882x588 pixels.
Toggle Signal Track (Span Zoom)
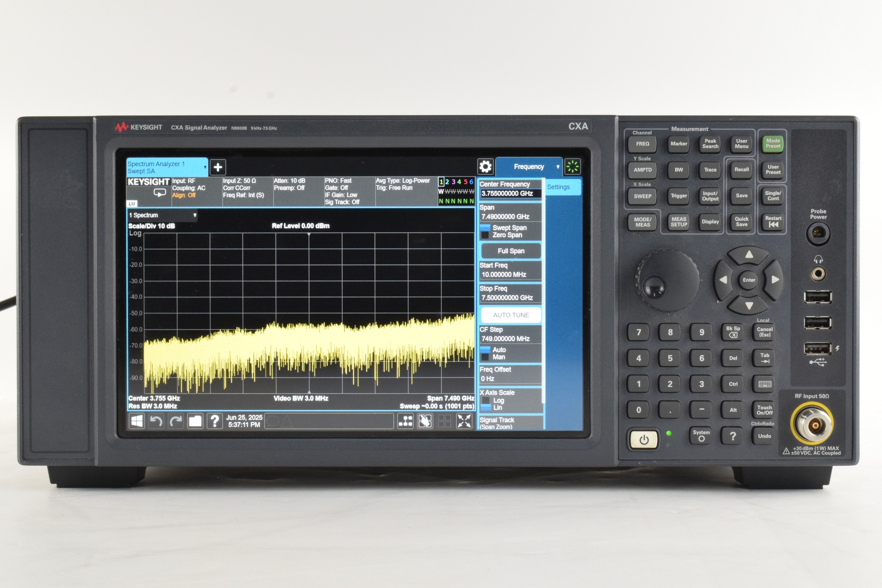pos(511,423)
